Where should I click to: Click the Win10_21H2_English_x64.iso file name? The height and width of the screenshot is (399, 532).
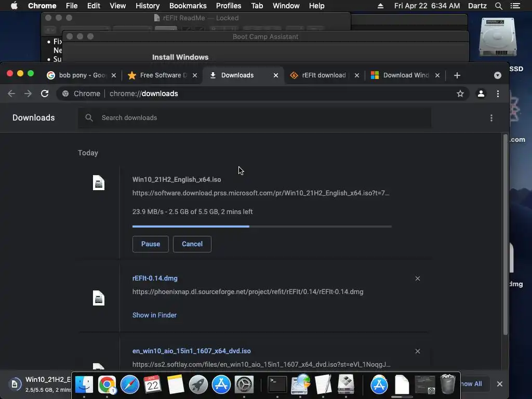click(x=177, y=179)
